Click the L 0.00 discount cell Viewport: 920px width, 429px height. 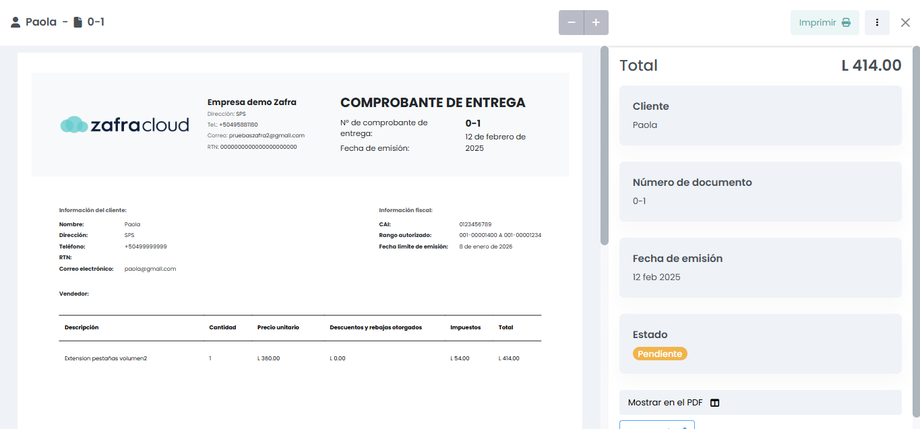[337, 358]
